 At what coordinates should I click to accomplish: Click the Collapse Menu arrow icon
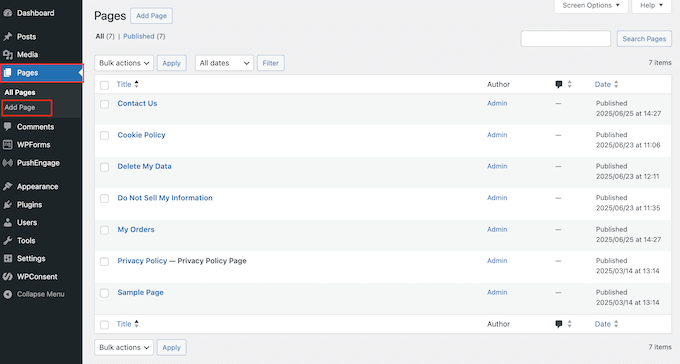tap(7, 294)
